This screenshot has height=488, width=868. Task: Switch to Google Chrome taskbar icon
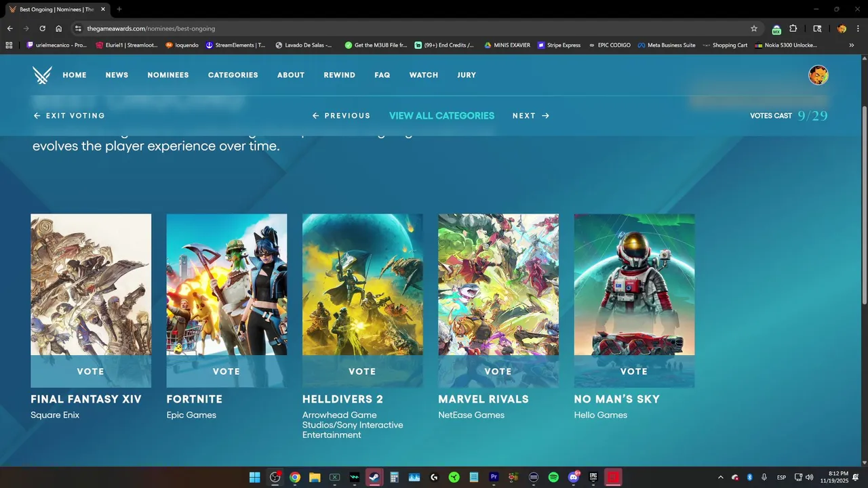[295, 477]
